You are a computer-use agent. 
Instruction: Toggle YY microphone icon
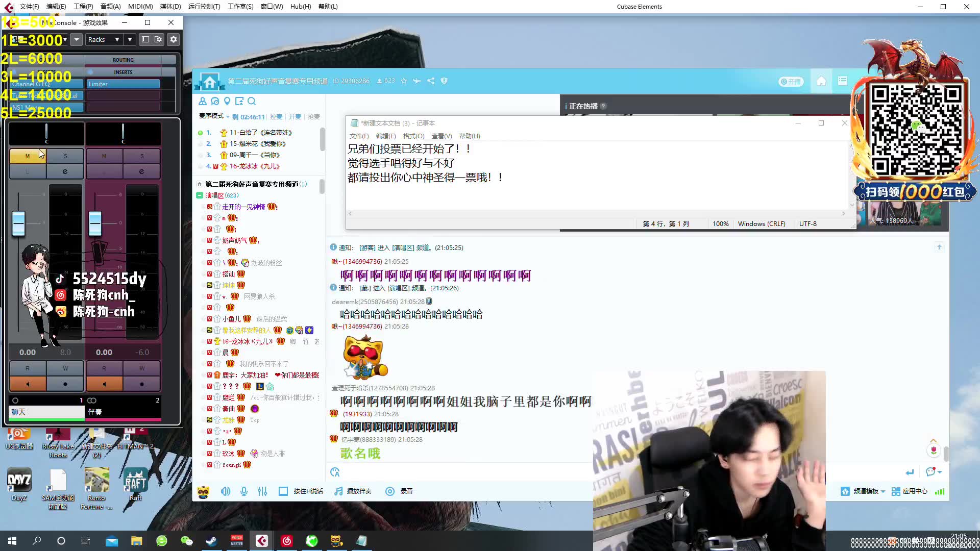tap(244, 491)
